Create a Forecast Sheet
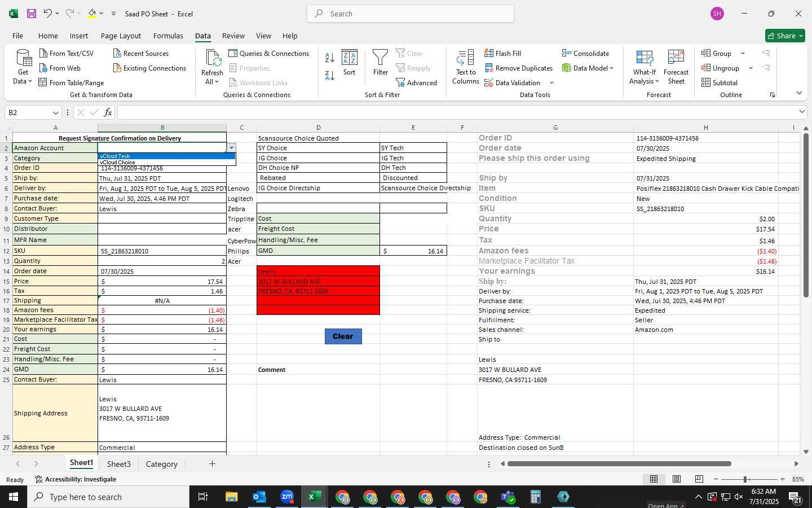Viewport: 812px width, 508px height. 676,67
